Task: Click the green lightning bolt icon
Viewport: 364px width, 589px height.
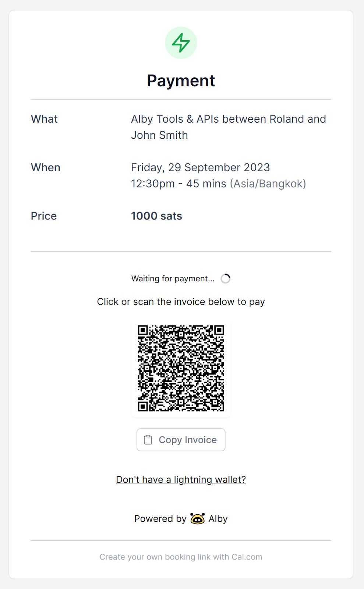Action: point(181,43)
